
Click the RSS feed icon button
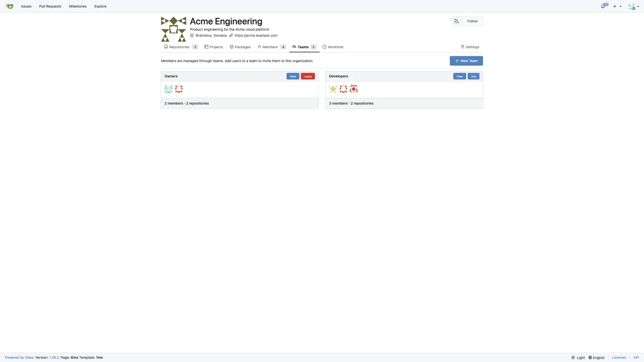point(456,21)
